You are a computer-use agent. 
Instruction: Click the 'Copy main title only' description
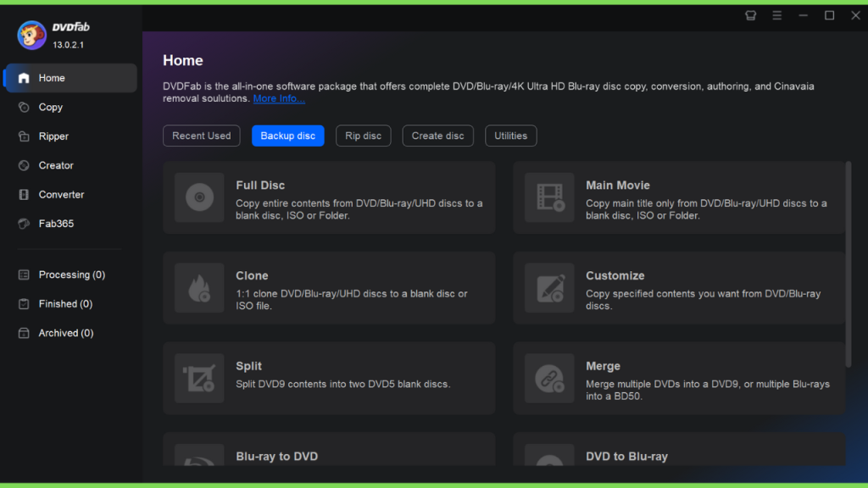706,209
